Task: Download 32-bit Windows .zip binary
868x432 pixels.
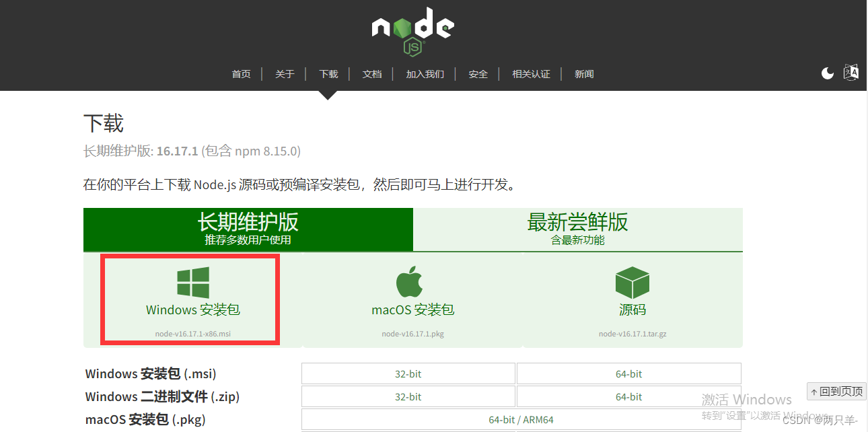Action: pyautogui.click(x=408, y=397)
